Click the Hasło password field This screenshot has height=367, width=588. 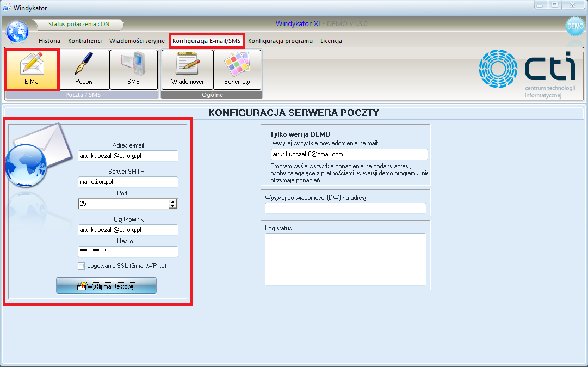128,252
